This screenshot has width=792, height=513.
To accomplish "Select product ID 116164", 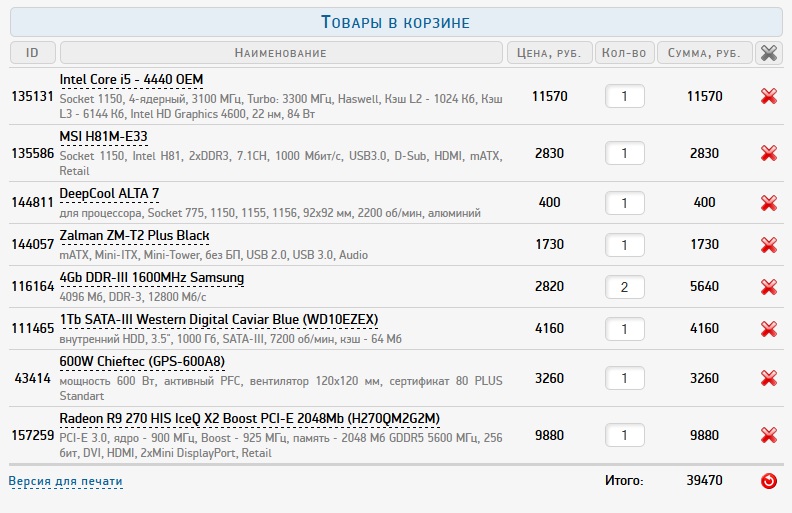I will [x=32, y=286].
